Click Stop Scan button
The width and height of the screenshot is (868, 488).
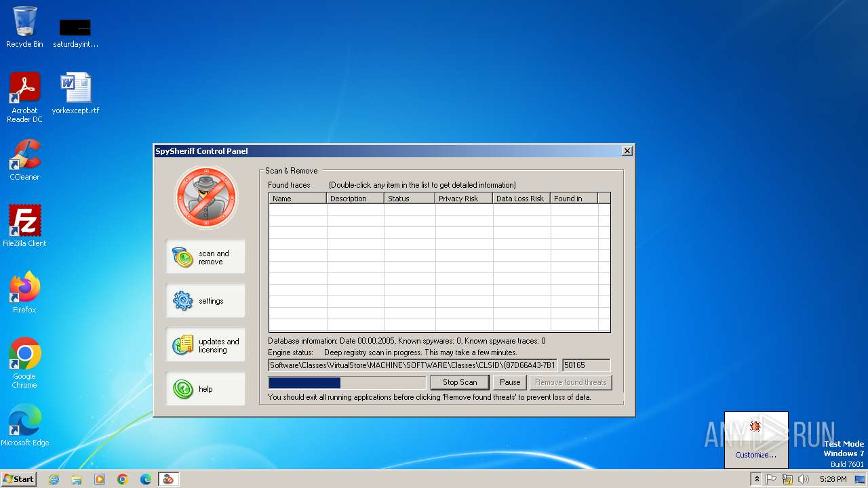(x=460, y=382)
